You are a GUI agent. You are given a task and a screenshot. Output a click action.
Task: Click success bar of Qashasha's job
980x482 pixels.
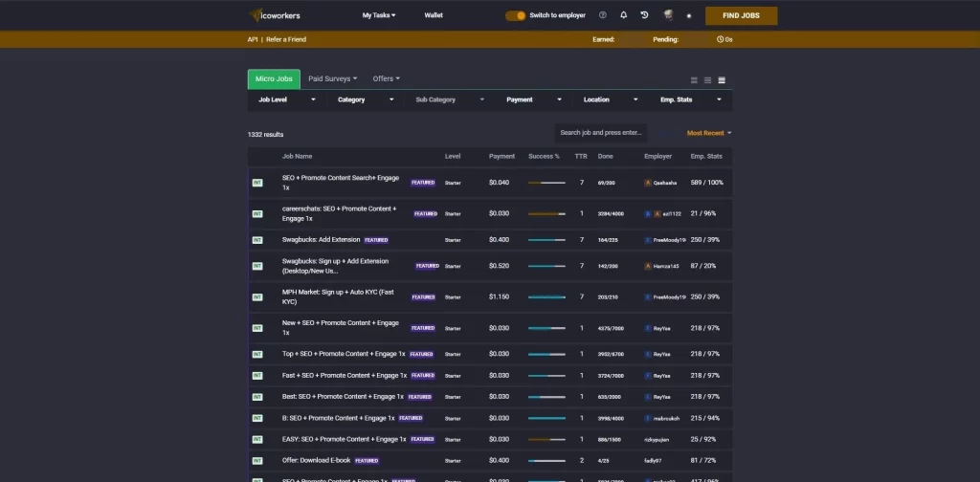coord(546,183)
